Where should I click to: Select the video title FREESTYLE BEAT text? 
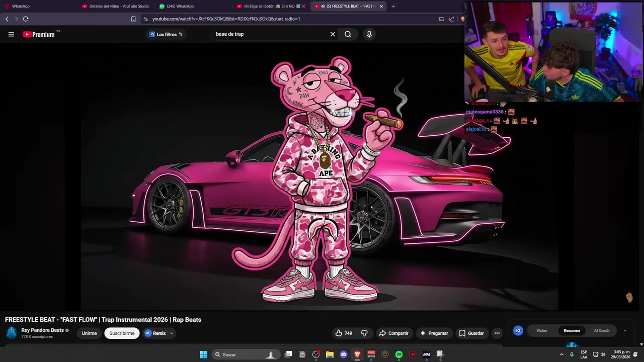(x=103, y=320)
